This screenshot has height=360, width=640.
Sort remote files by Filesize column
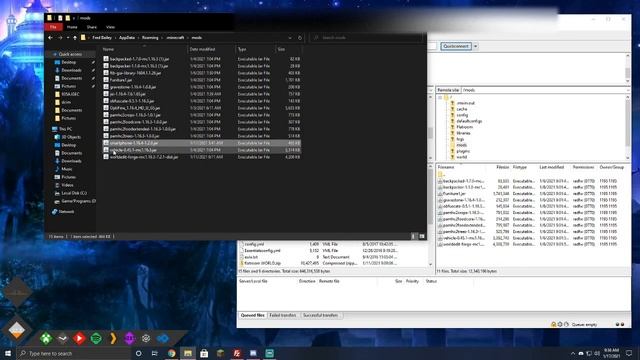coord(502,167)
